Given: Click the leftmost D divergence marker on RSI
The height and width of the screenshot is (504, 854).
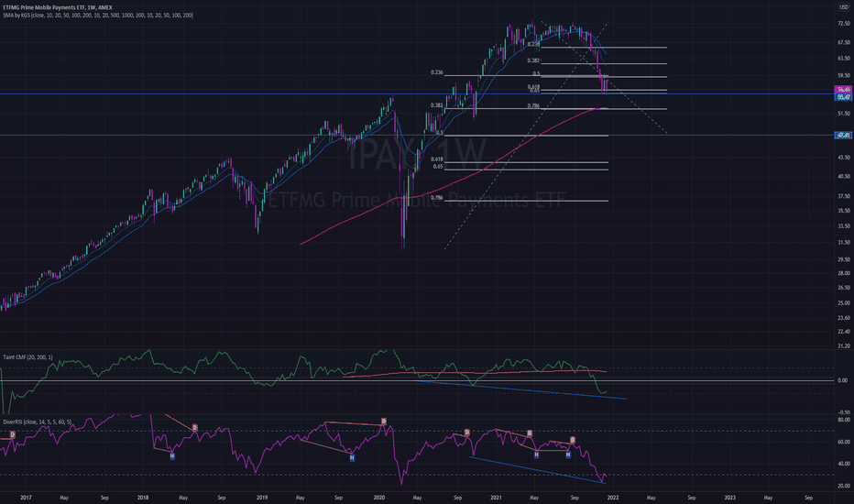Looking at the screenshot, I should [13, 434].
